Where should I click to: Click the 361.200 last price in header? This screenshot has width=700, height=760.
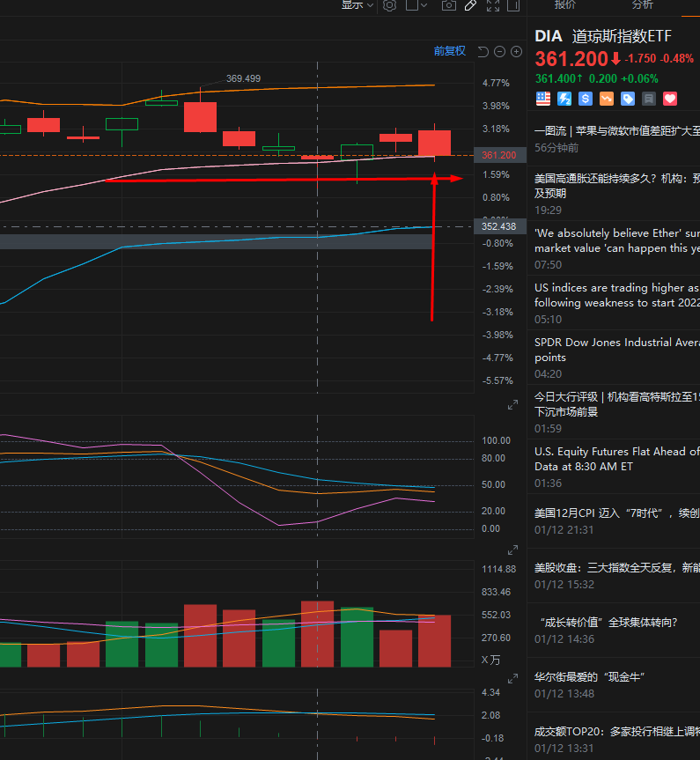pyautogui.click(x=571, y=59)
